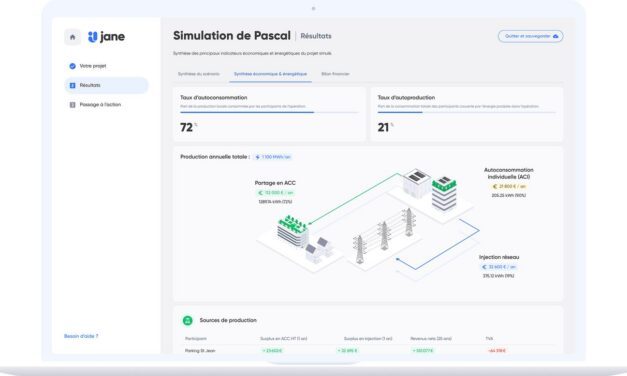Switch to the Synthèse du scénario tab
Image resolution: width=627 pixels, height=376 pixels.
(199, 74)
